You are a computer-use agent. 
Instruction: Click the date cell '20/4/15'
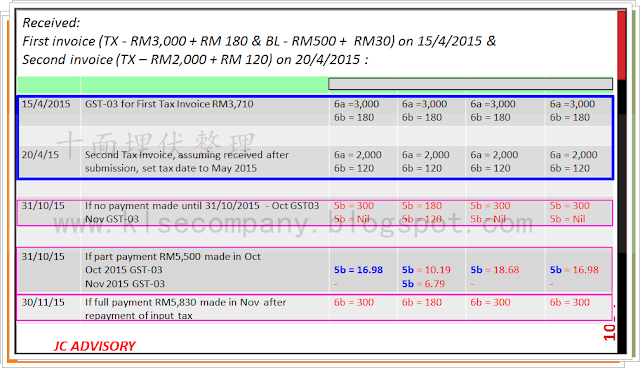[x=40, y=155]
